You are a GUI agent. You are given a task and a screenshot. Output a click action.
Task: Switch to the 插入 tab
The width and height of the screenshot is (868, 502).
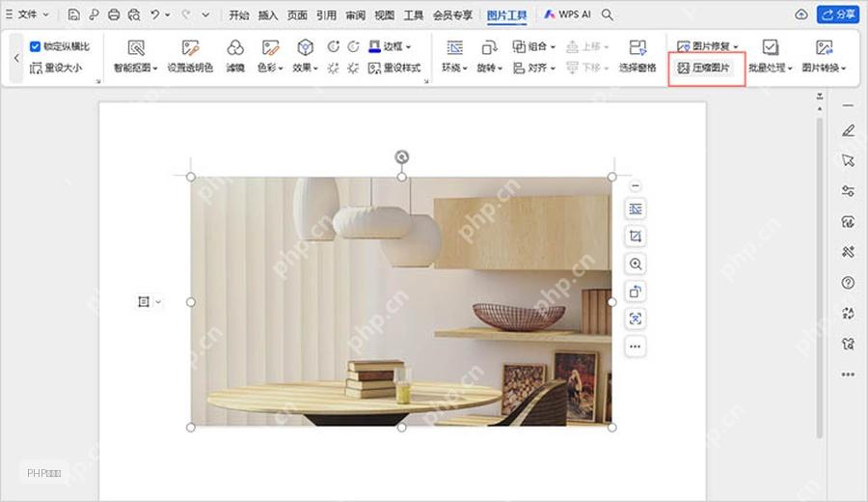pos(268,14)
